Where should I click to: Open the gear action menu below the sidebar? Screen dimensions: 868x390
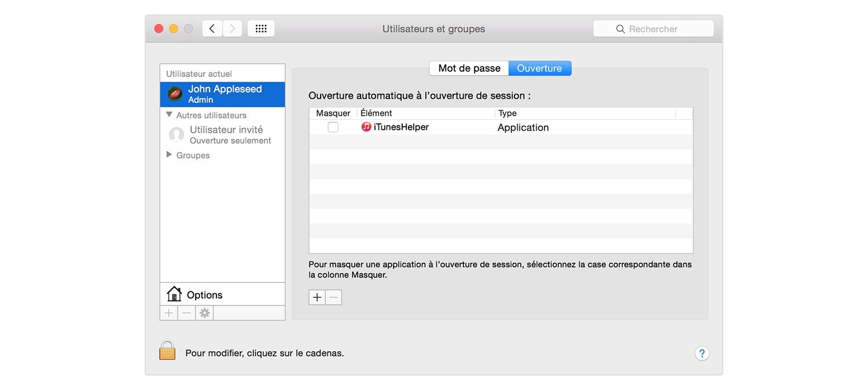point(204,312)
